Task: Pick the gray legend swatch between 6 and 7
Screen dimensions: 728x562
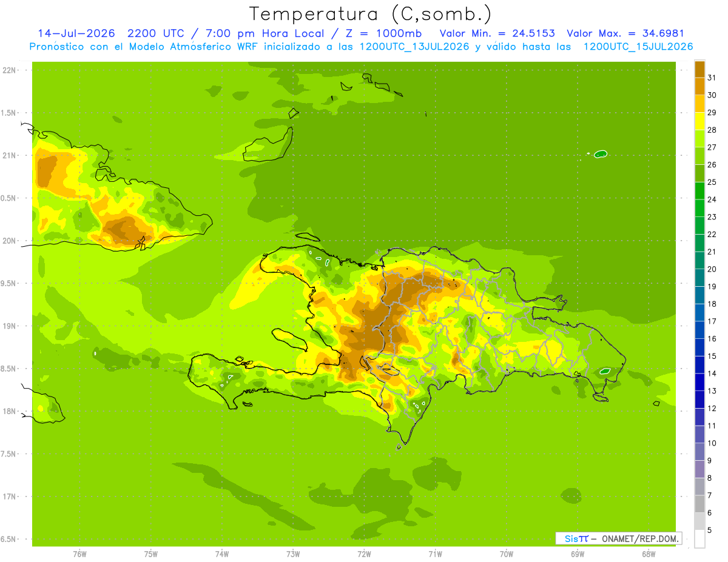Action: [699, 504]
